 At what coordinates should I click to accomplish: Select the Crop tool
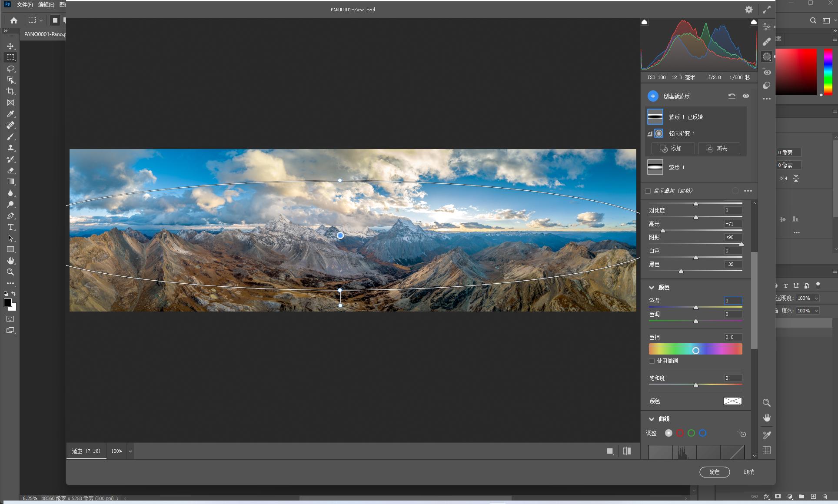[11, 91]
